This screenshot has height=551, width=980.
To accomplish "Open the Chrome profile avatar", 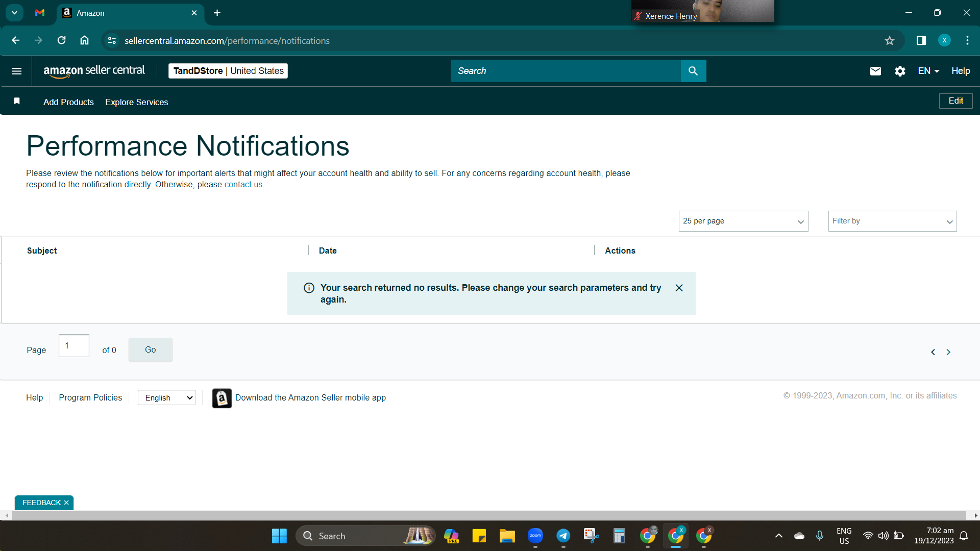I will [944, 40].
